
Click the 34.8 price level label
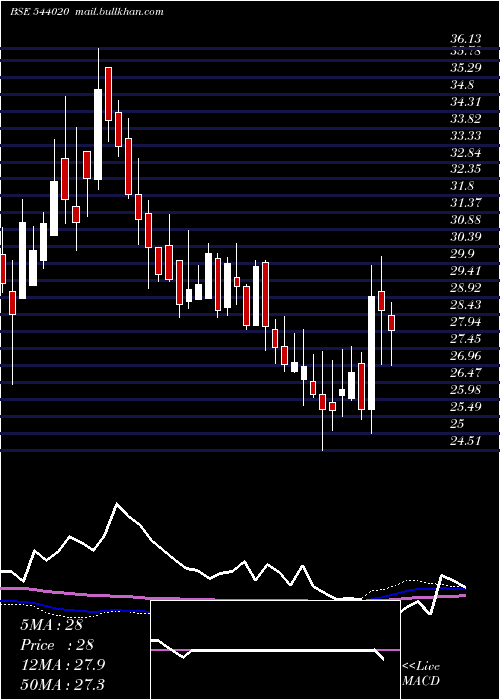462,85
